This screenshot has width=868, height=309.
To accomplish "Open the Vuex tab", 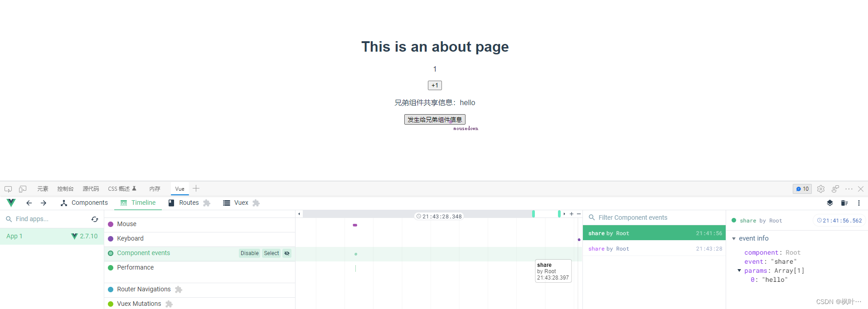I will (x=236, y=203).
